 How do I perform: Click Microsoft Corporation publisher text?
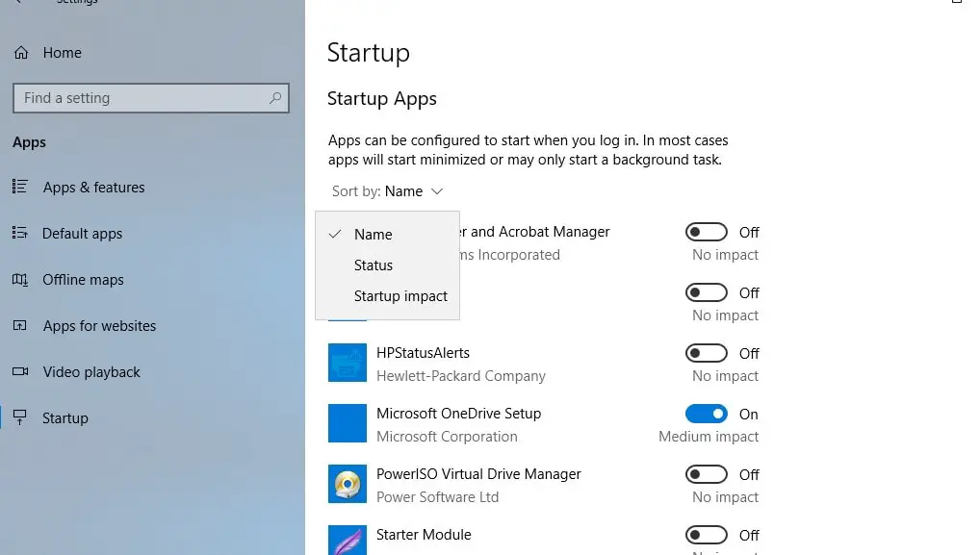[x=447, y=437]
